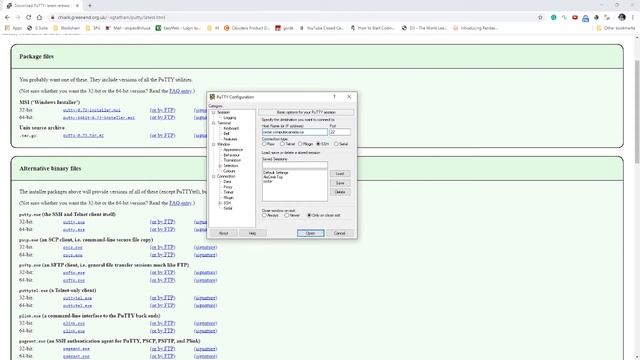Set close window on exit to Always
Screen dimensions: 640x360
point(264,215)
